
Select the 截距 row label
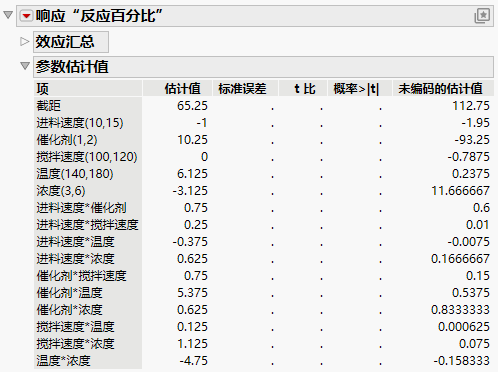[x=49, y=106]
